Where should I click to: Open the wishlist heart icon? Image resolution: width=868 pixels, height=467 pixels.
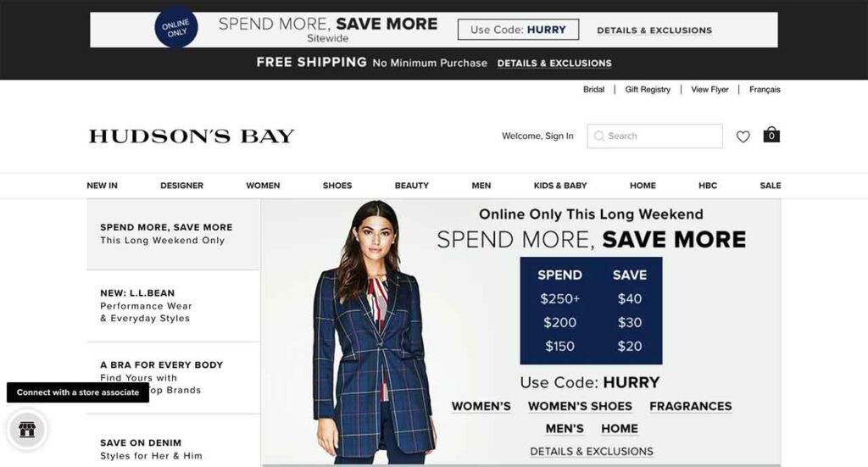(x=743, y=136)
